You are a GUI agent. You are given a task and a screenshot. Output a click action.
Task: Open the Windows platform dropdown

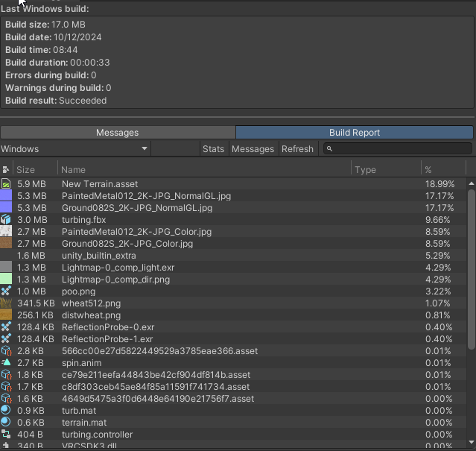pos(74,149)
